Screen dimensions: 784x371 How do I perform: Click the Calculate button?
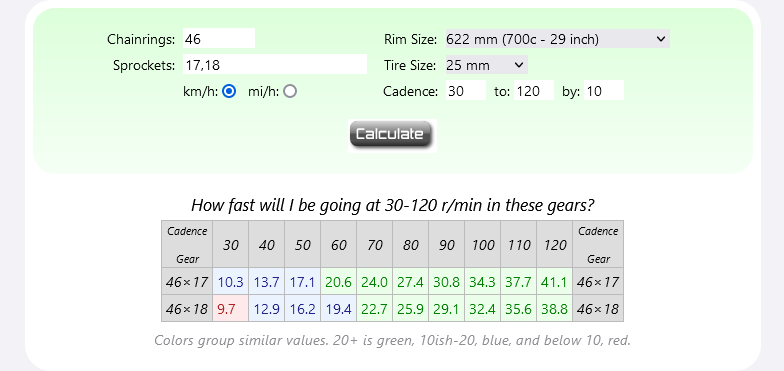(x=390, y=134)
